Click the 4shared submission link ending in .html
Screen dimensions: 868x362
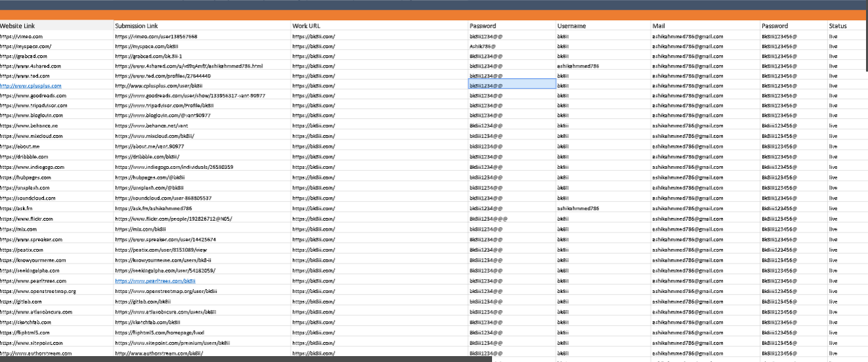coord(189,66)
